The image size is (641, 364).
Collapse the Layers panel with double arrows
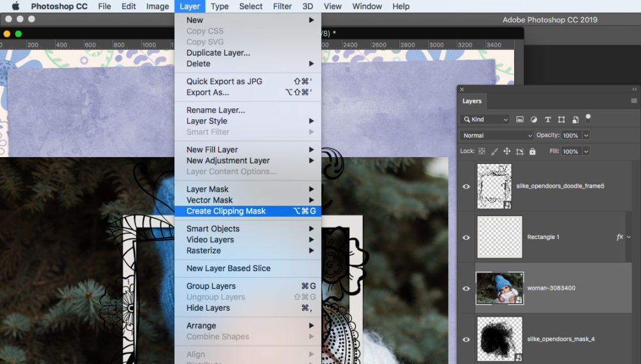(x=635, y=89)
